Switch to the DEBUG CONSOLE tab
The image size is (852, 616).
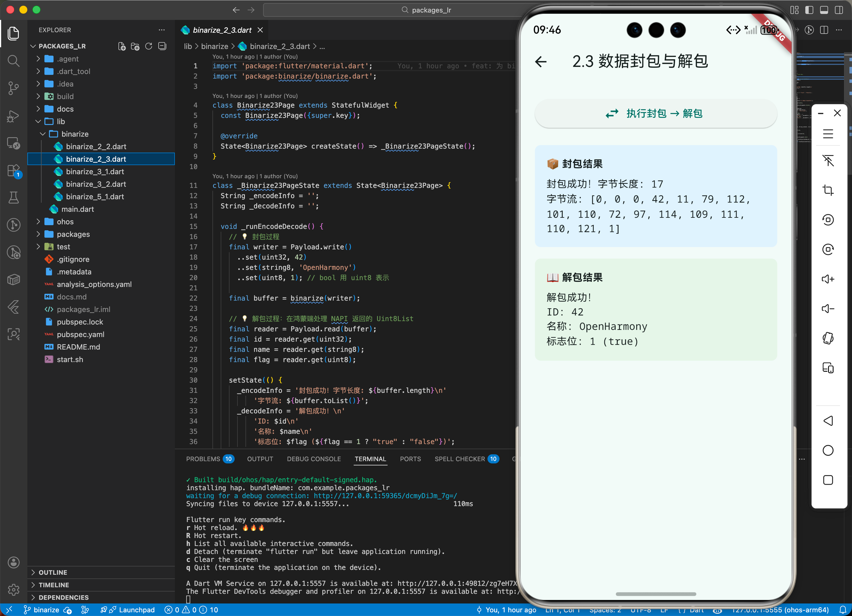coord(314,459)
